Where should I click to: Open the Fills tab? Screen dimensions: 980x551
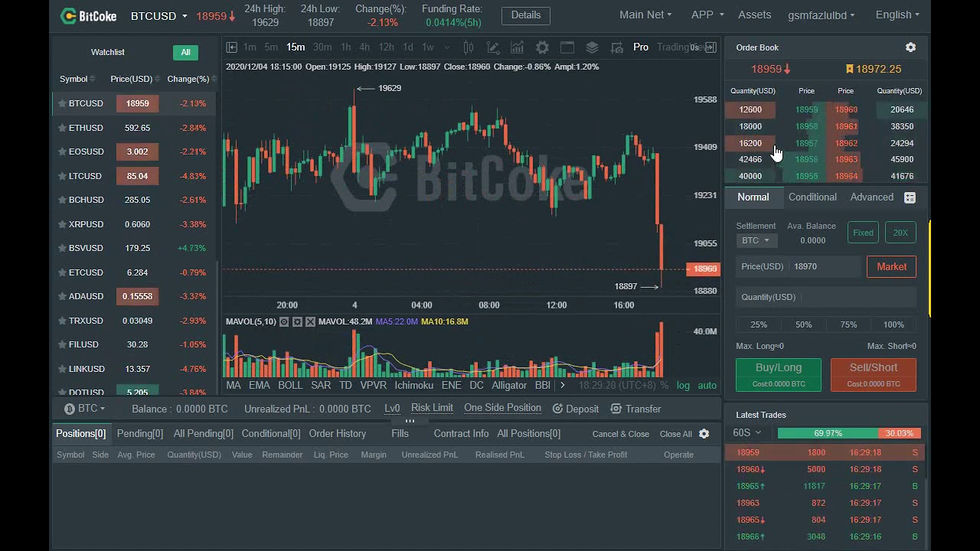400,433
